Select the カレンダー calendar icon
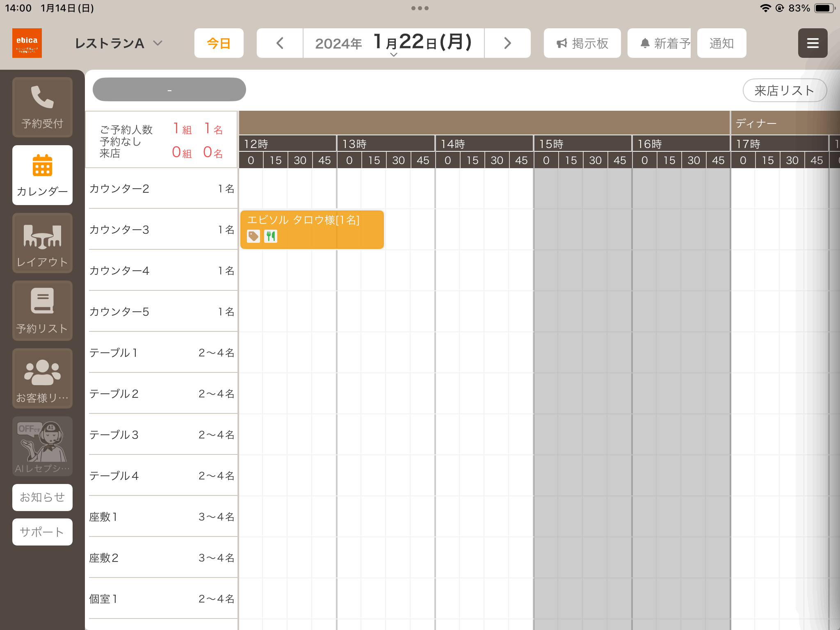The height and width of the screenshot is (630, 840). click(42, 175)
